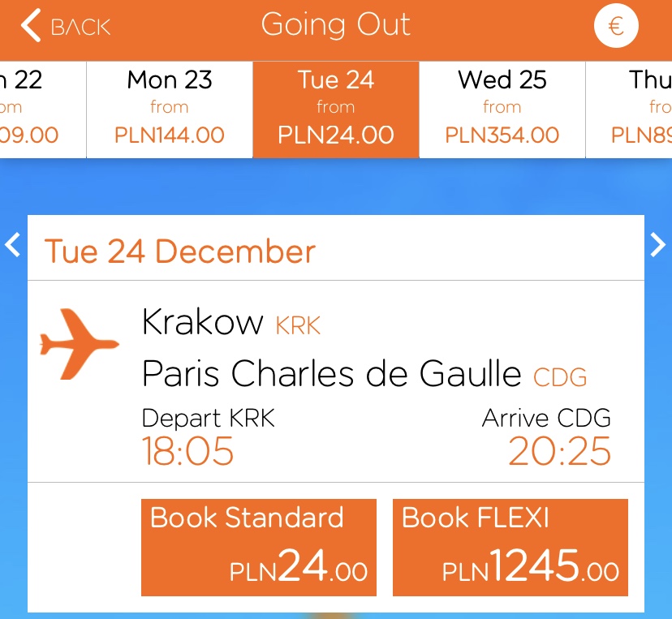Image resolution: width=672 pixels, height=619 pixels.
Task: Select the Wed 25 date tab
Action: tap(502, 110)
